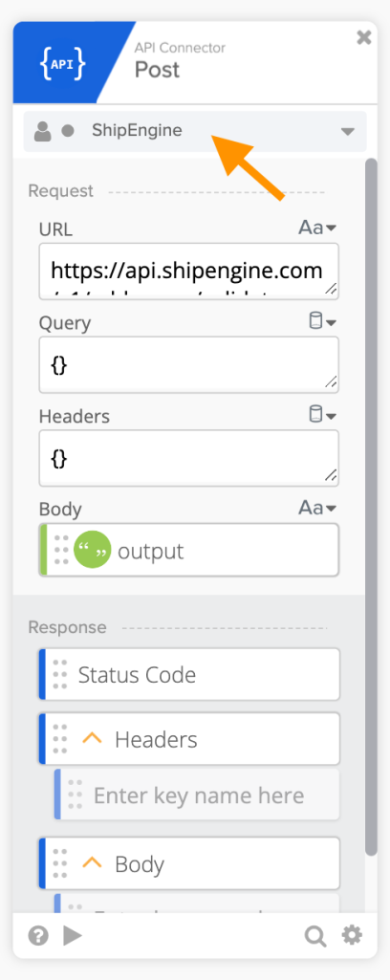Click the Enter key name here field
The height and width of the screenshot is (980, 390).
click(x=197, y=795)
